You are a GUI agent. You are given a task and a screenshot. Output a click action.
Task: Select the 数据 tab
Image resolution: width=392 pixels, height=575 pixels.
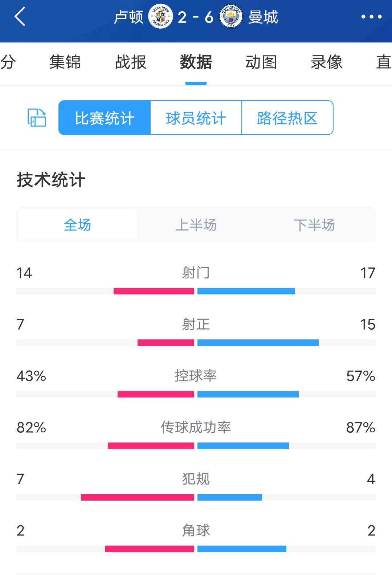point(196,62)
